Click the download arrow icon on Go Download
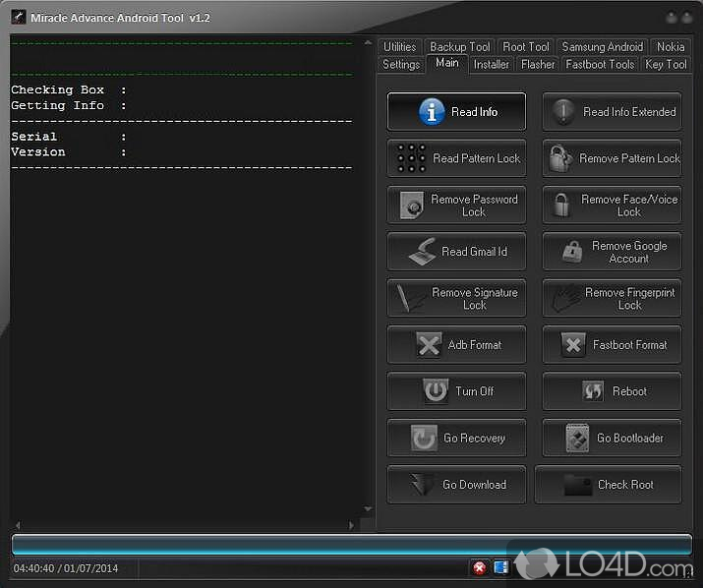This screenshot has height=588, width=703. tap(421, 485)
